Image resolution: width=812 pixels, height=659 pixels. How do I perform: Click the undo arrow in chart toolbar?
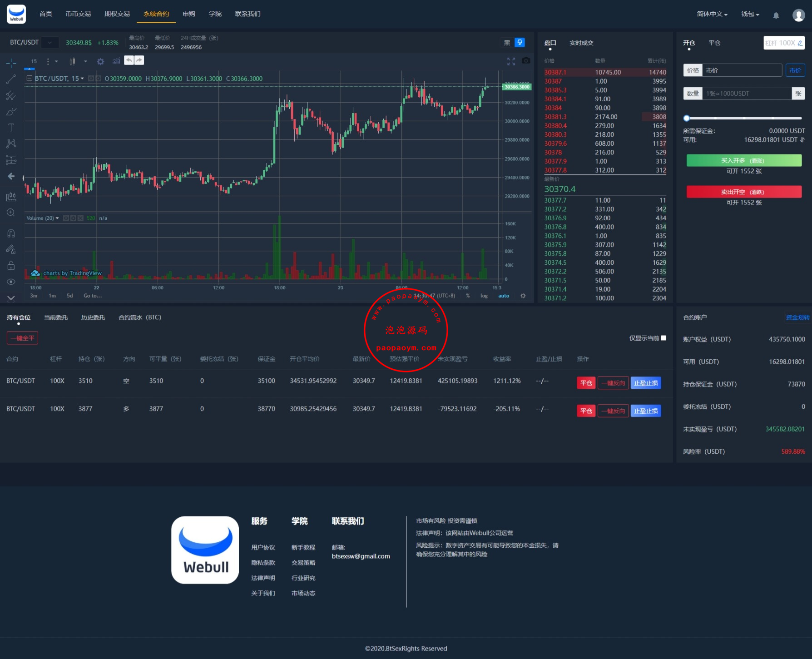click(129, 60)
